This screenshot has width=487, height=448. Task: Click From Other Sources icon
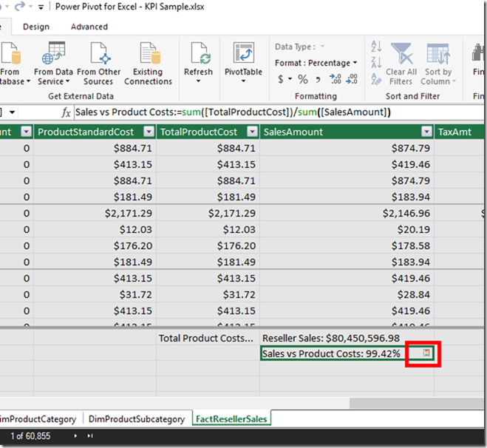click(x=101, y=52)
